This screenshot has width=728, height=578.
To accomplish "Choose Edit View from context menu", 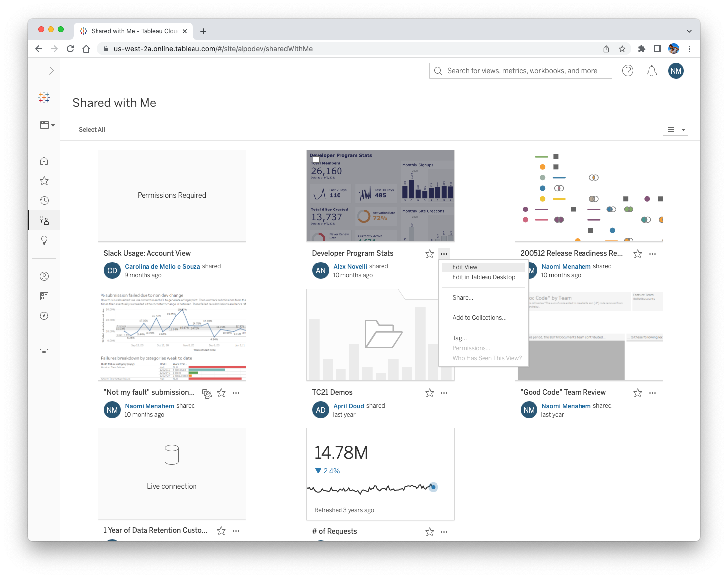I will pos(483,267).
